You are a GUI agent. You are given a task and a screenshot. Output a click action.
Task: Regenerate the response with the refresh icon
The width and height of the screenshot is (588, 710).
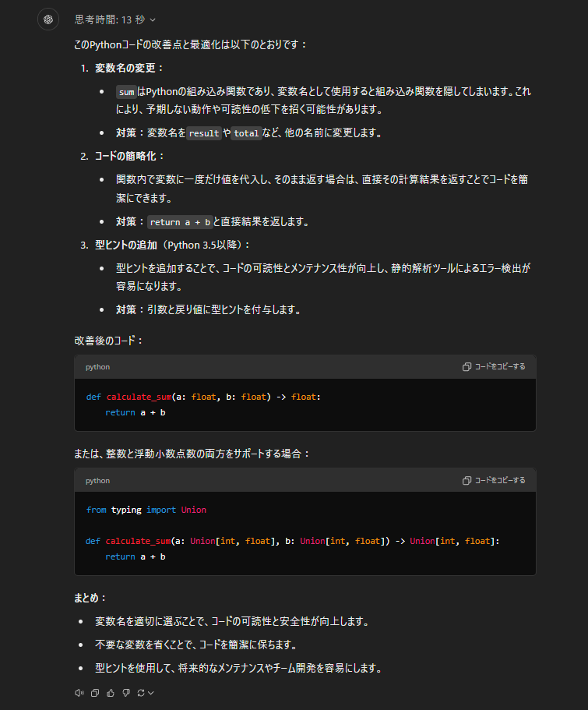141,692
